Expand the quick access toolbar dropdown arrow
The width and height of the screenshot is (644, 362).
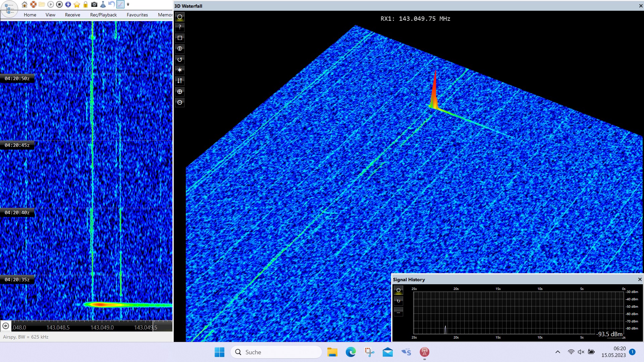(128, 5)
